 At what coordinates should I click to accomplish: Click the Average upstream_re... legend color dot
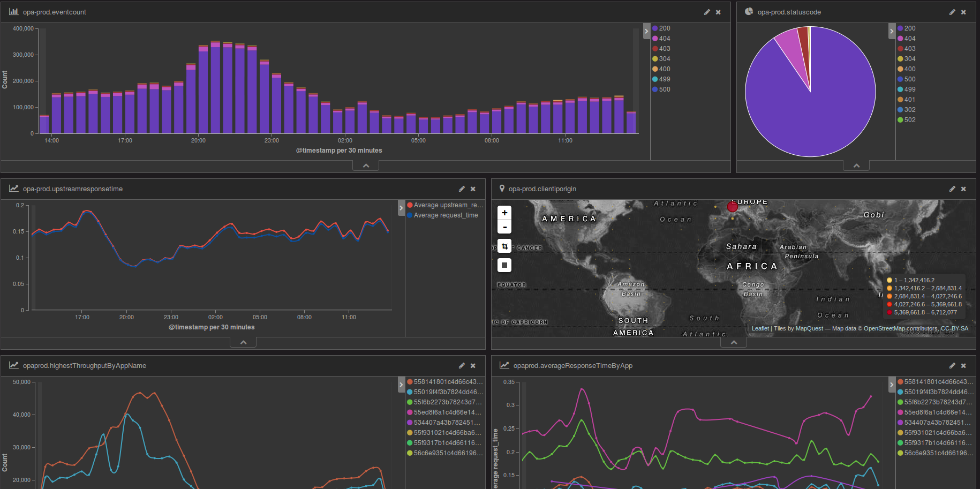tap(410, 205)
